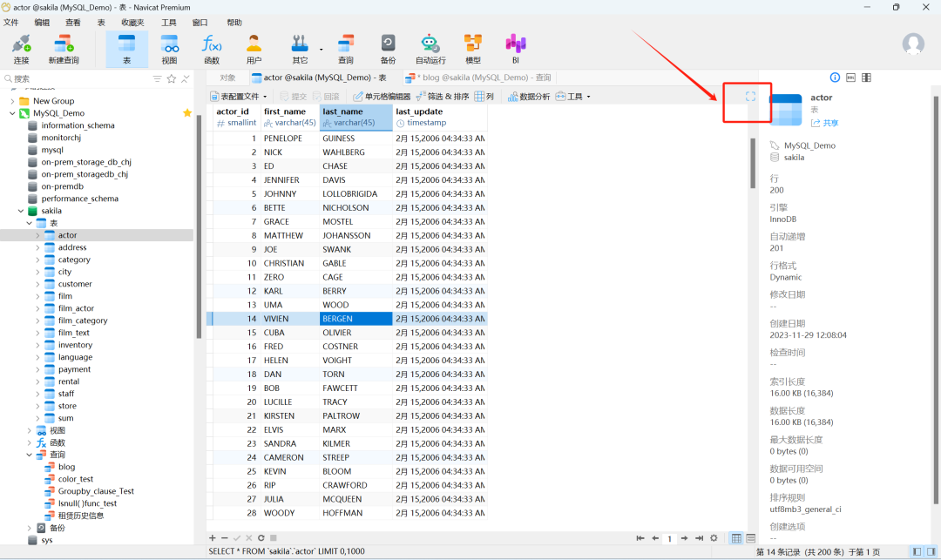Screen dimensions: 941x560
Task: Click the info panel vertical scrollbar
Action: 936,300
